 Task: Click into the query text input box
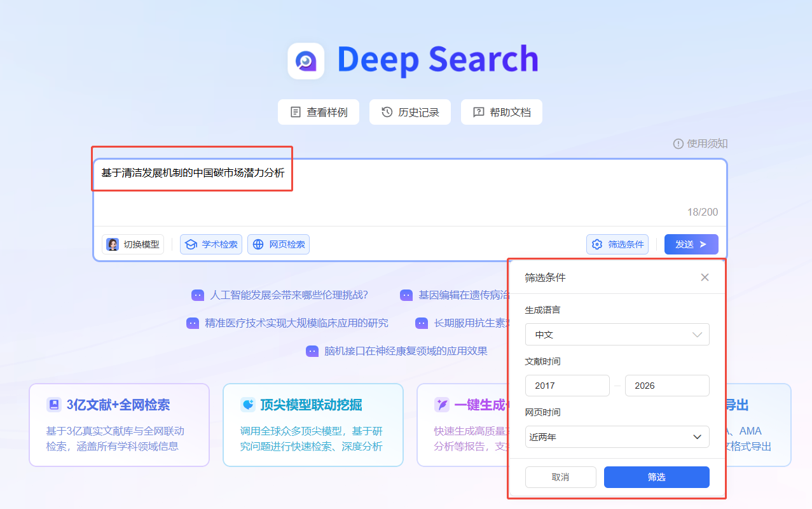click(410, 192)
